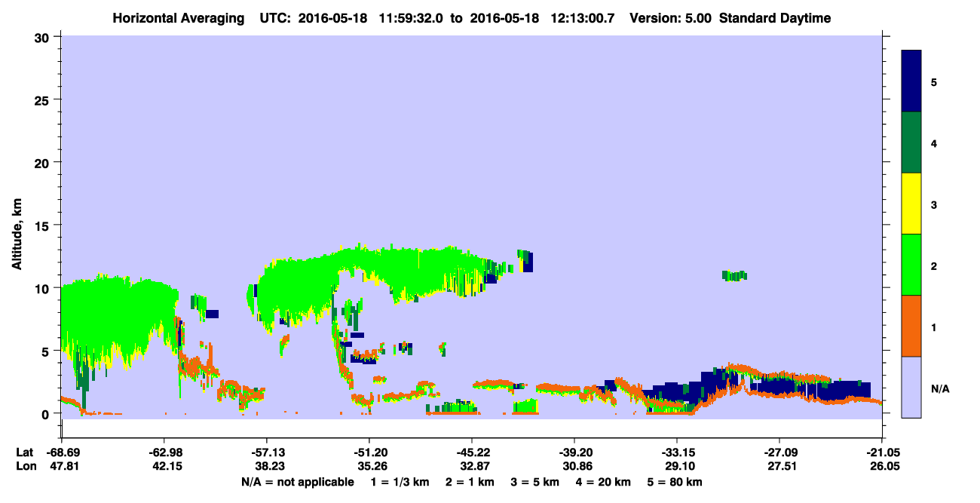
Task: Click the latitude value -39.20
Action: [x=574, y=452]
